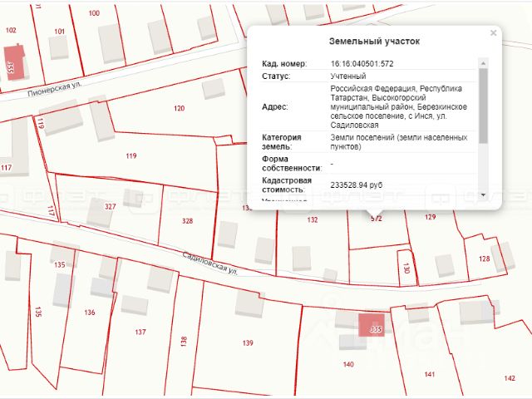Image resolution: width=532 pixels, height=399 pixels.
Task: Select cadastral number 16:16:040501:572
Action: (x=362, y=64)
